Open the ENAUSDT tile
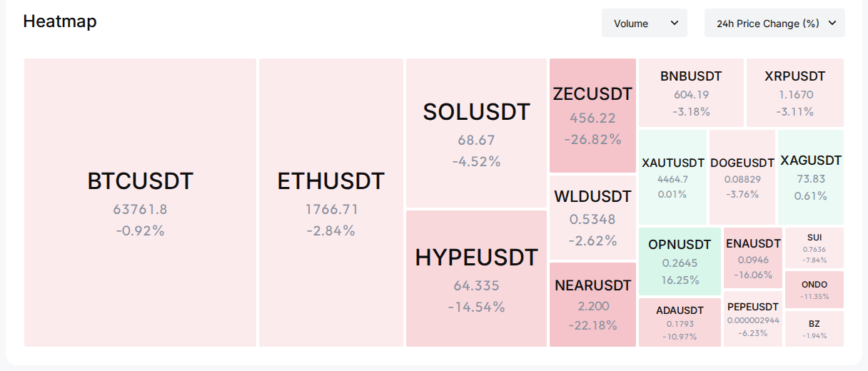 753,258
